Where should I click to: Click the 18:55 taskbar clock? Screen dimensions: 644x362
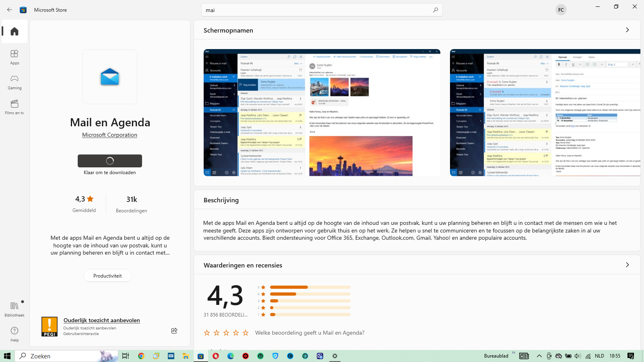[x=615, y=356]
